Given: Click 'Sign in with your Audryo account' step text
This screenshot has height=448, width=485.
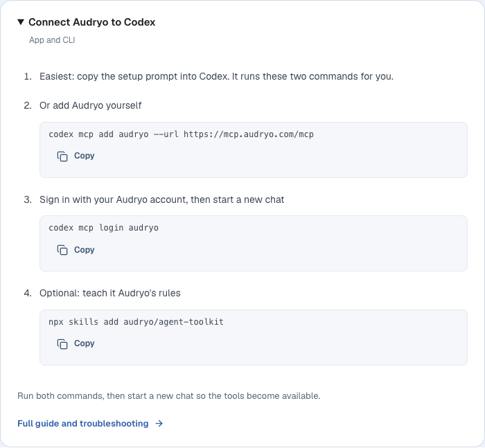Looking at the screenshot, I should coord(161,199).
